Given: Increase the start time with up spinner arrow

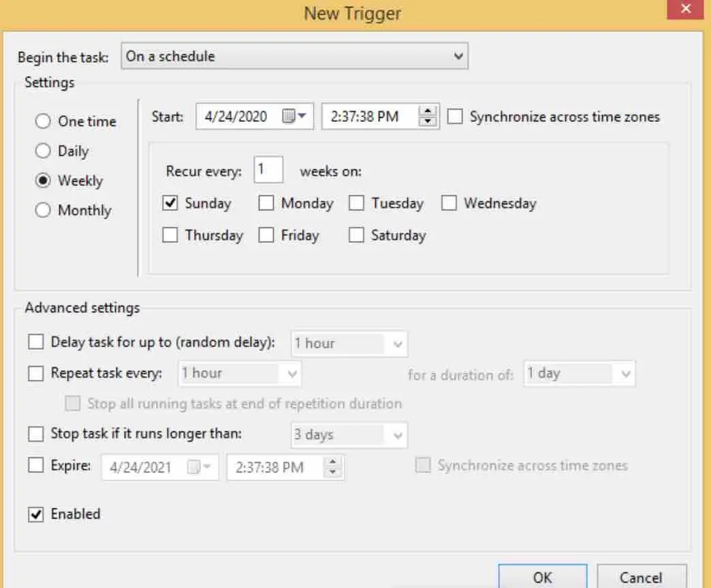Looking at the screenshot, I should tap(427, 111).
